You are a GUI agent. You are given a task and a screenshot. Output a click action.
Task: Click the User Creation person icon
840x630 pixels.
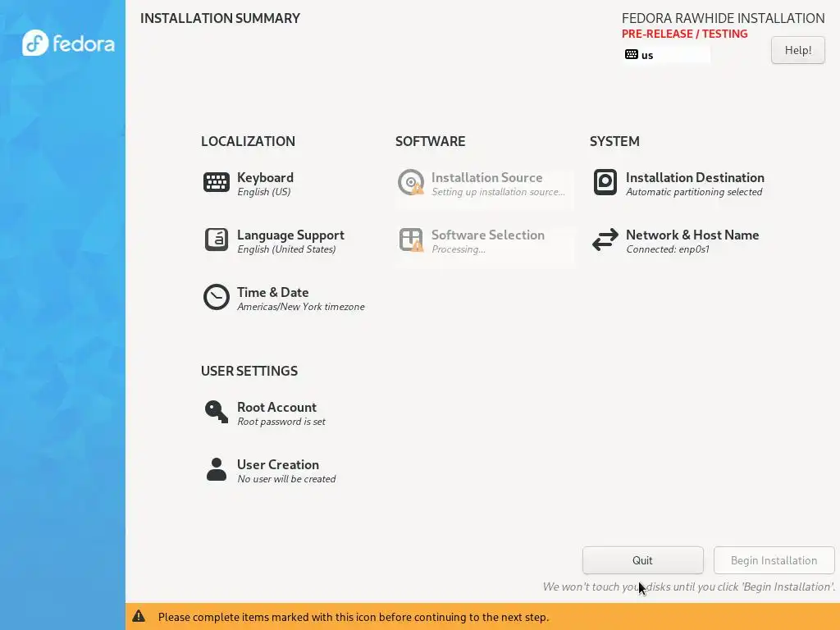click(x=217, y=469)
